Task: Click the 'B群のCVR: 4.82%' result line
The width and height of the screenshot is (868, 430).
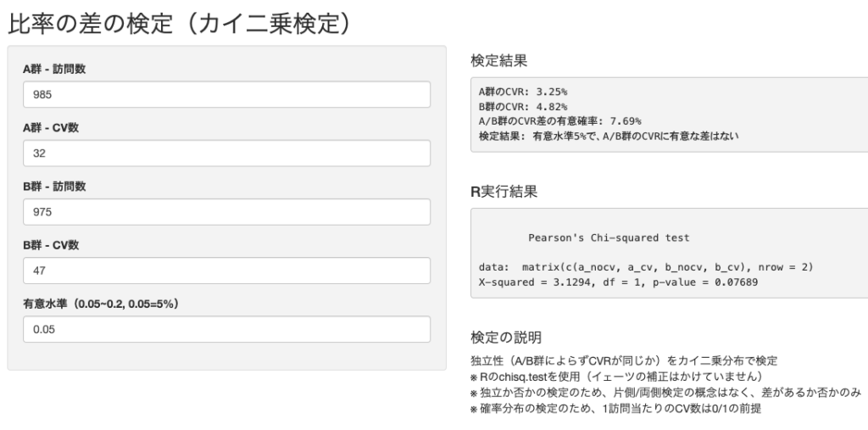Action: pyautogui.click(x=522, y=106)
